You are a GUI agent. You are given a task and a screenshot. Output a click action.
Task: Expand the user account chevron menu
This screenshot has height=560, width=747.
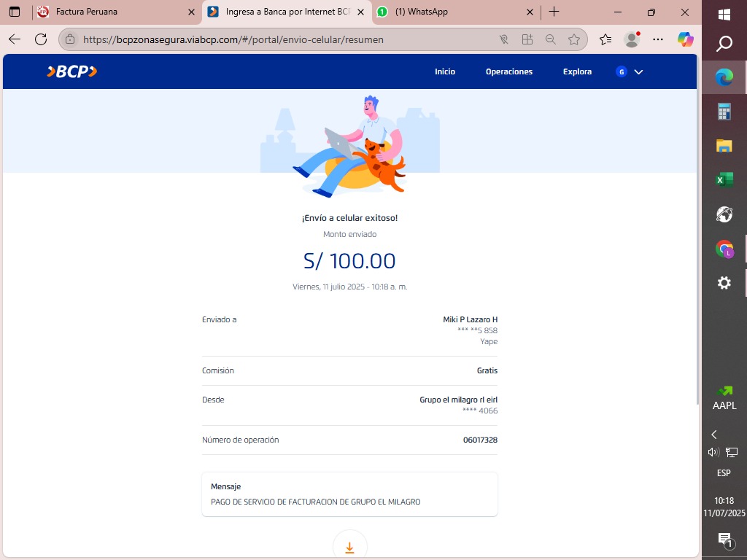pyautogui.click(x=638, y=71)
